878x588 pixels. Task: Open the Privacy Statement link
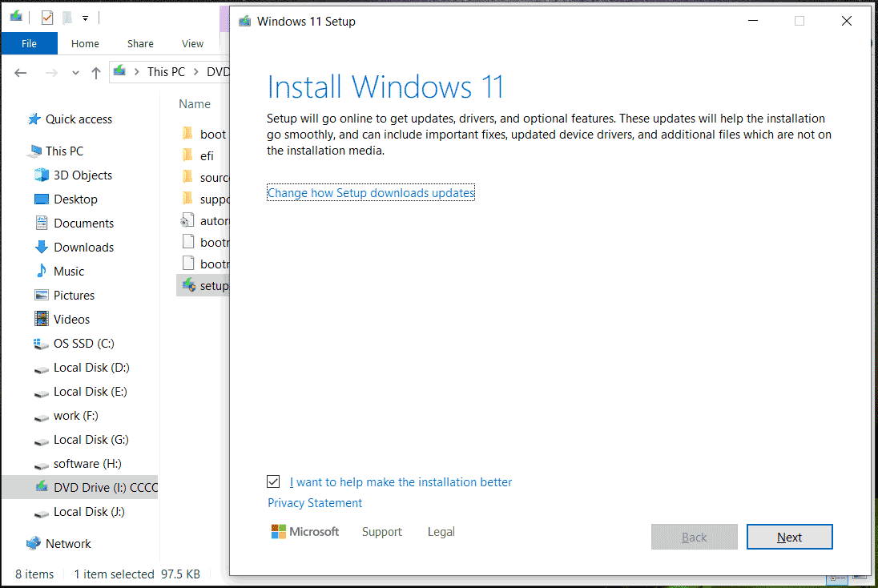pos(315,503)
